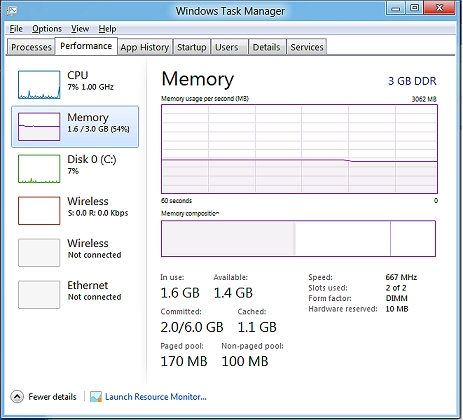Viewport: 463px width, 420px height.
Task: Minimize the Windows Task Manager window
Action: coord(396,8)
